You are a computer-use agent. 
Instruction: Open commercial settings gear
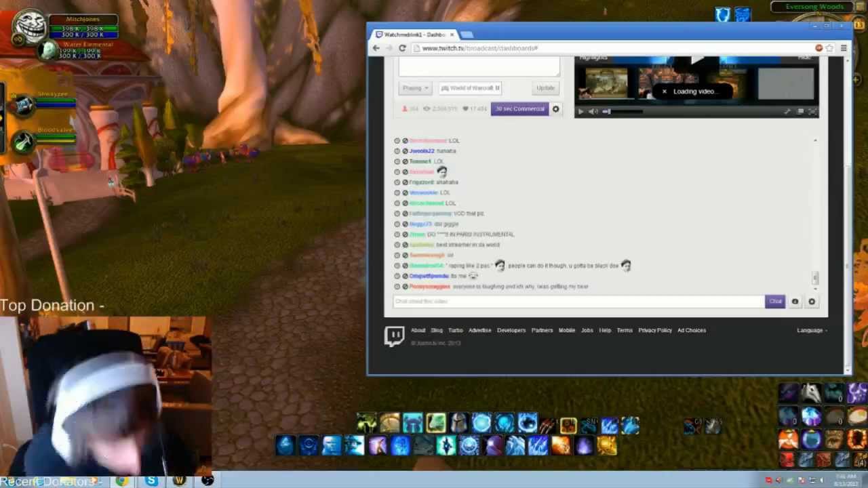tap(555, 109)
